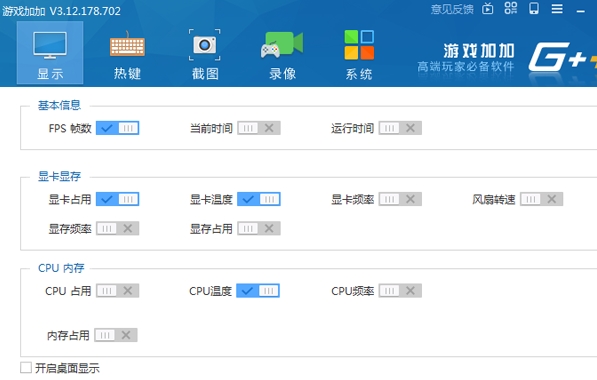597x380 pixels.
Task: Open the 截图 screenshot tab
Action: pos(205,54)
